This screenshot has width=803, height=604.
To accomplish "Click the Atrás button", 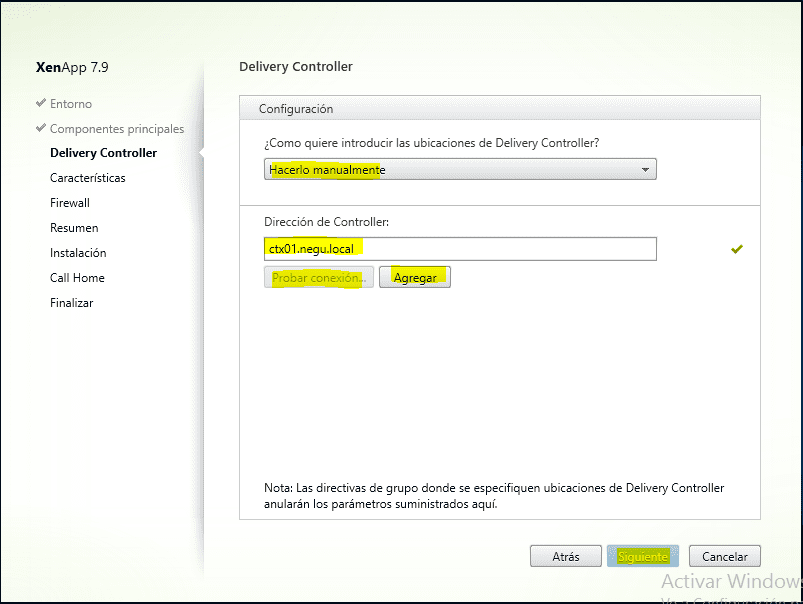I will (x=565, y=556).
